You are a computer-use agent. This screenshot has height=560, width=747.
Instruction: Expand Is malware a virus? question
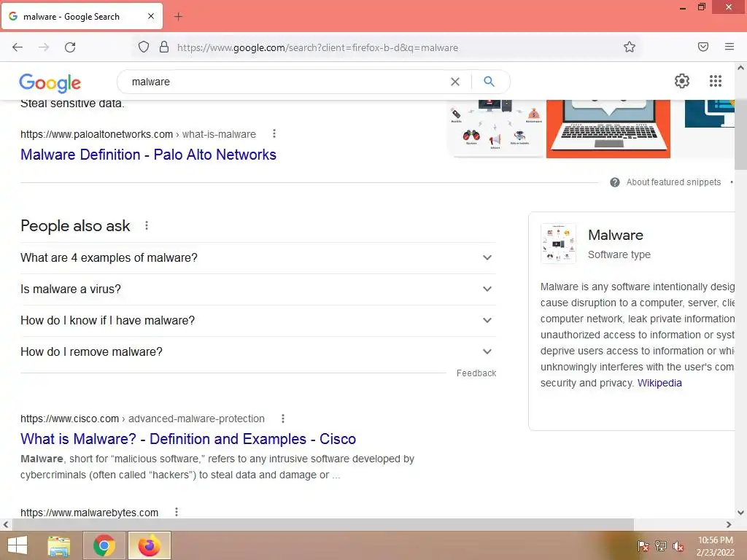point(258,289)
